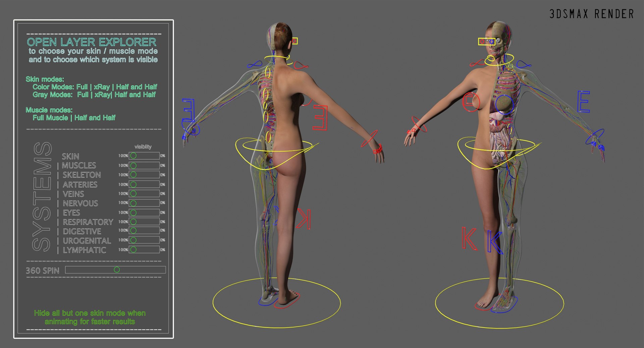Select blue foot control on front-view figure
The width and height of the screenshot is (644, 348).
pos(504,304)
